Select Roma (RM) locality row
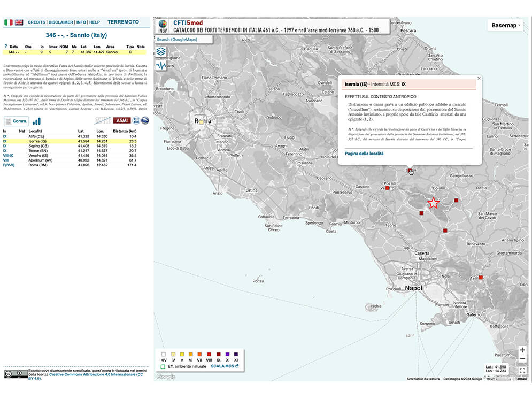The image size is (532, 399). [x=70, y=165]
